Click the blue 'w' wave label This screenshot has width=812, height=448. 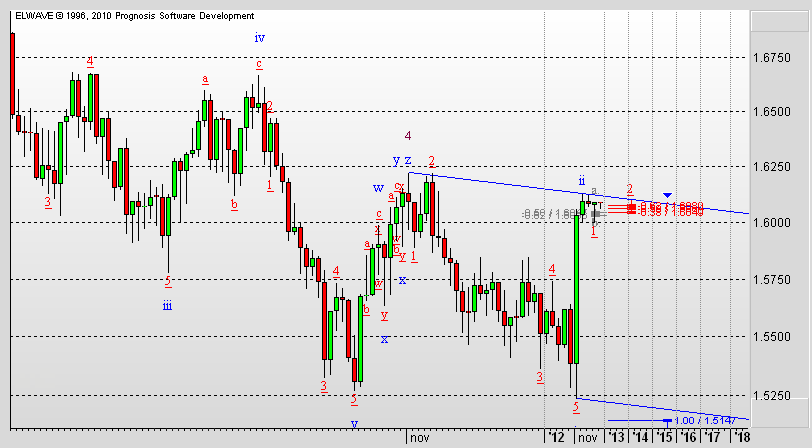coord(378,187)
